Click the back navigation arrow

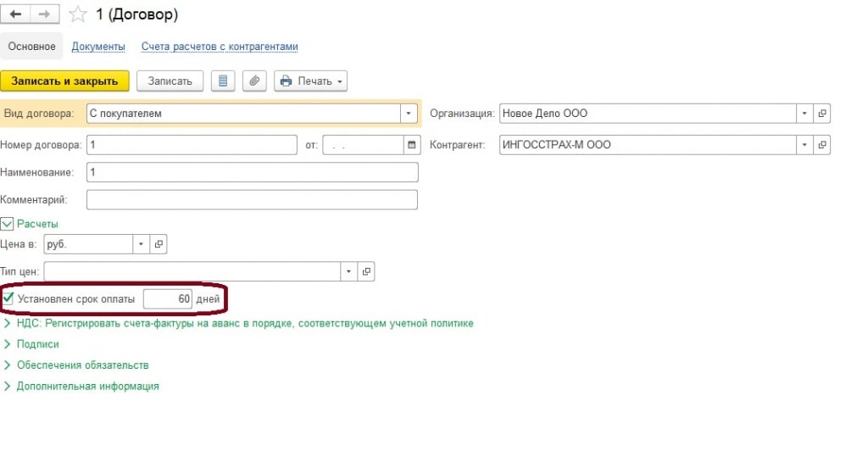(x=17, y=14)
